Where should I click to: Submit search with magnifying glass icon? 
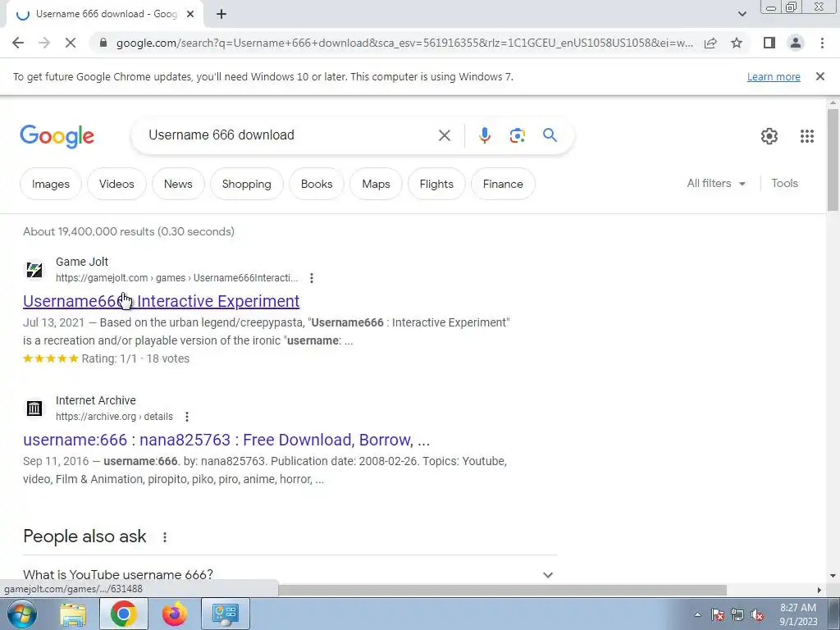click(x=550, y=135)
